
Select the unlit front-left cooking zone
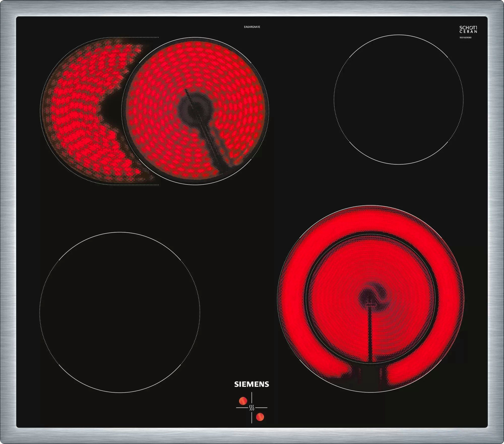click(x=120, y=312)
